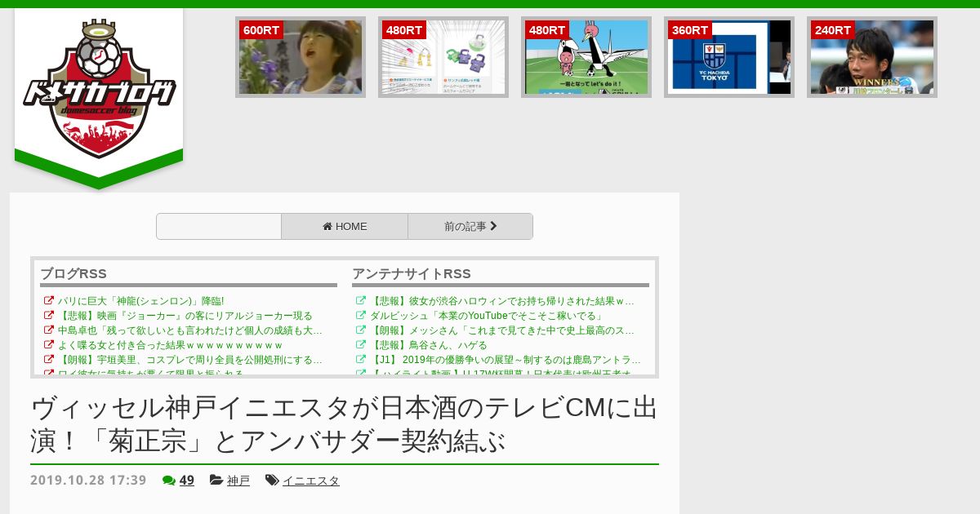
Task: Open antenna link 【J1】2019年の優勝争いの展望
Action: (506, 360)
